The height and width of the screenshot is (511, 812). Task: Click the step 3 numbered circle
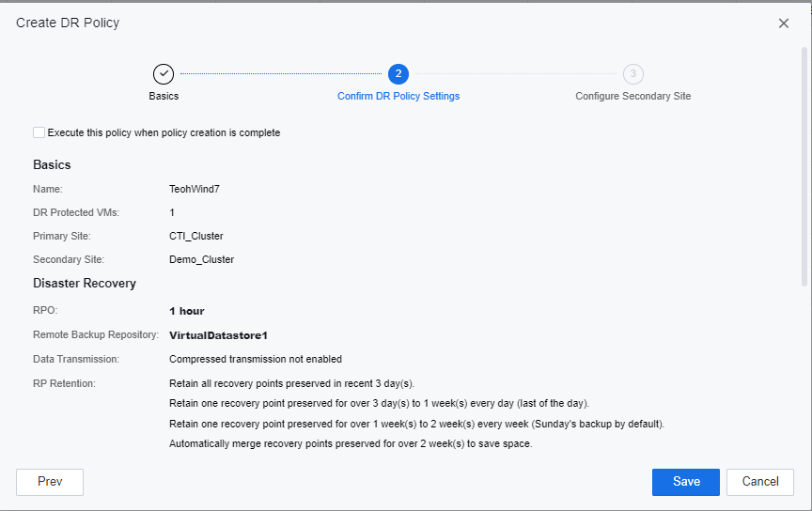click(633, 74)
